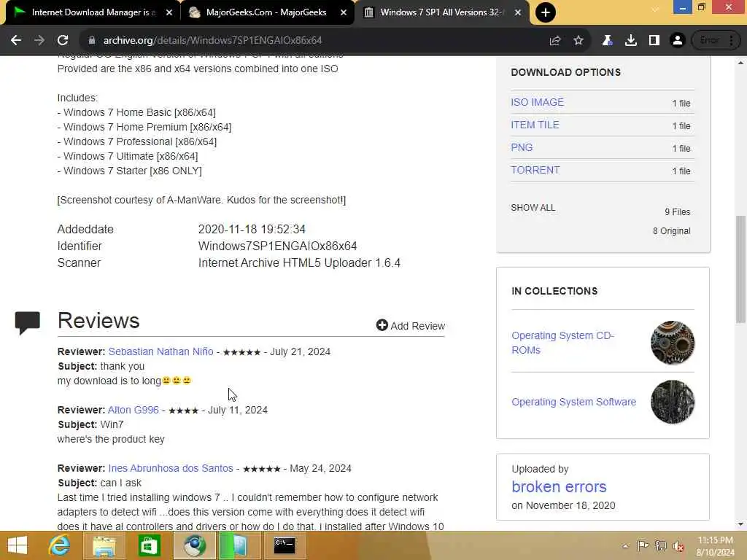Close the Windows 7 SP1 tab
This screenshot has width=747, height=560.
point(518,12)
